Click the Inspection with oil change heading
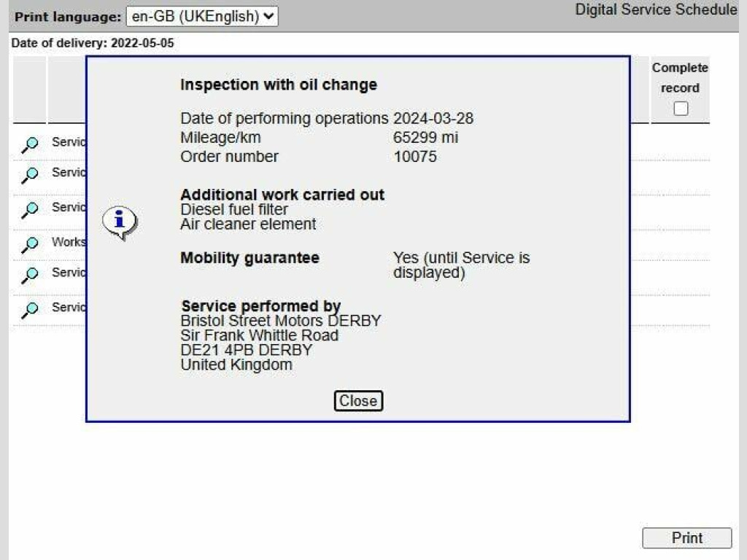 [x=279, y=85]
